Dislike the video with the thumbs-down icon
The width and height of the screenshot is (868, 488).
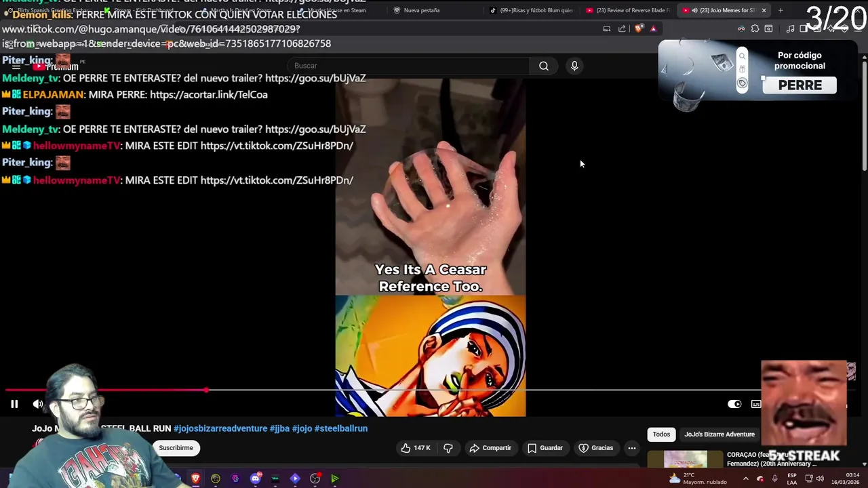pyautogui.click(x=448, y=448)
